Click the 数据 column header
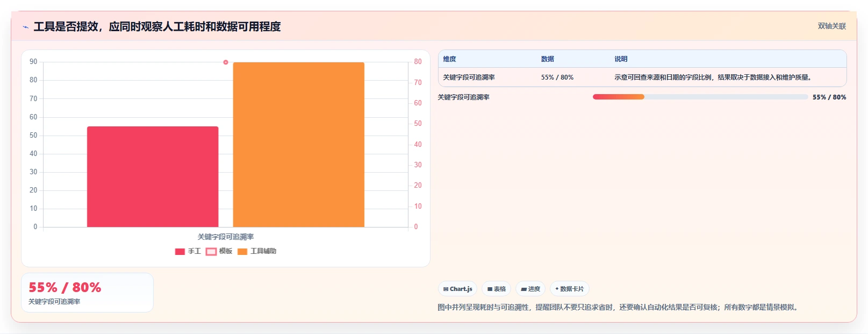The image size is (868, 334). click(x=548, y=59)
